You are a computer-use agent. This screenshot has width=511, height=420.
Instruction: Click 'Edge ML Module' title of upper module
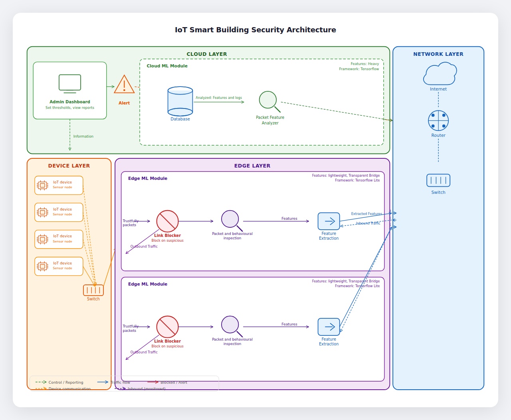point(148,179)
